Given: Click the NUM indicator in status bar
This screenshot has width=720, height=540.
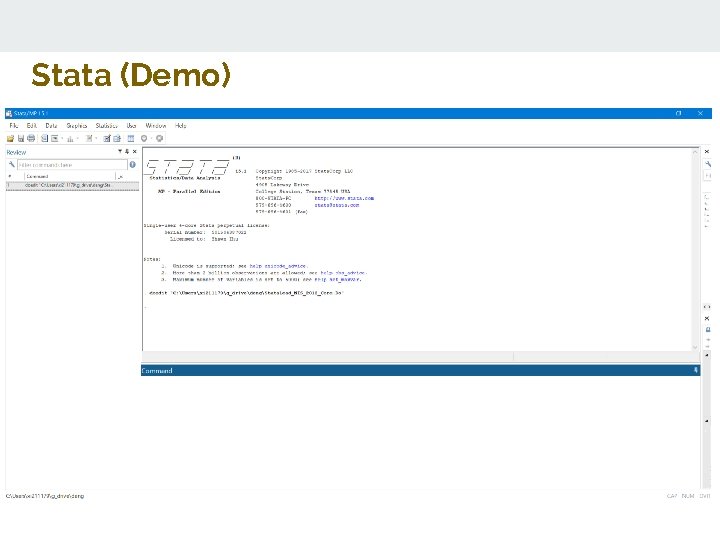Looking at the screenshot, I should [x=688, y=496].
